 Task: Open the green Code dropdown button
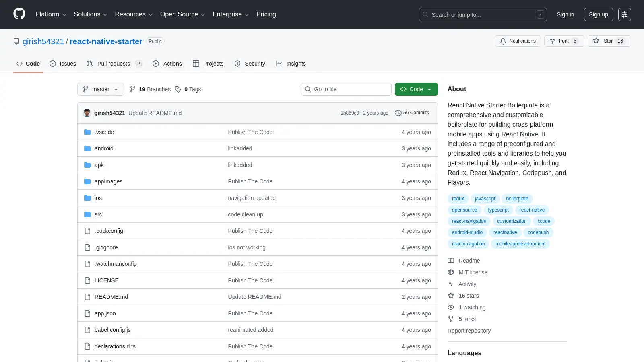(416, 89)
